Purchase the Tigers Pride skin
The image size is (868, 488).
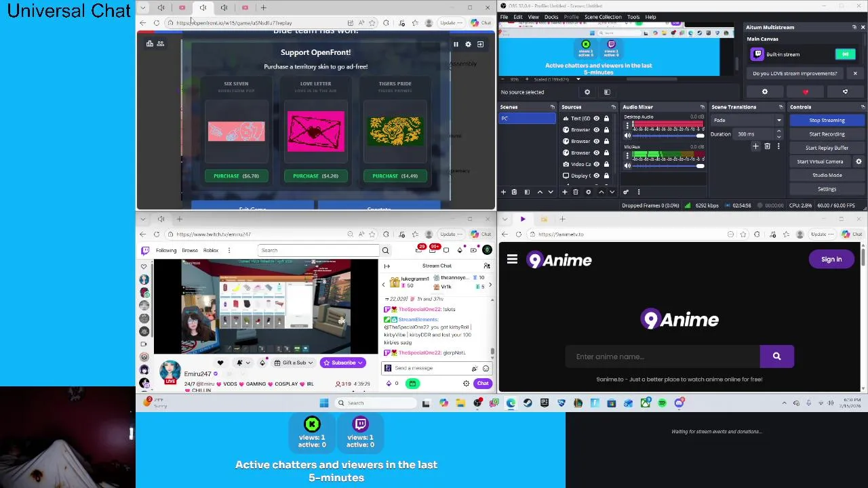coord(395,176)
